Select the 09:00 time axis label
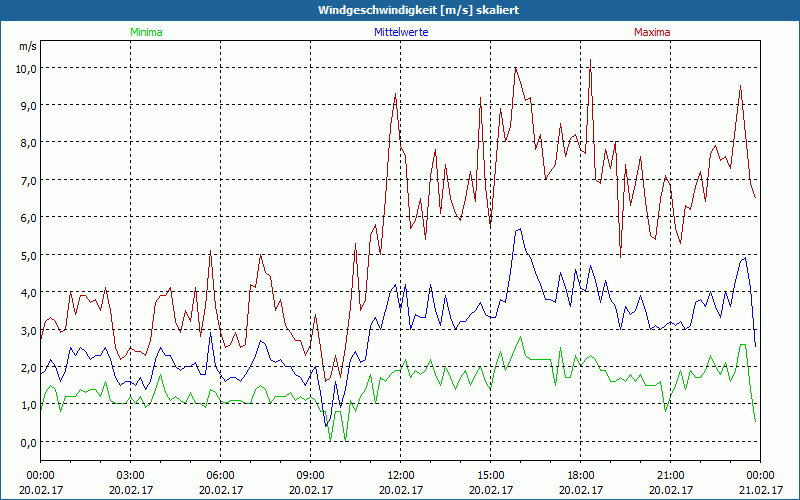This screenshot has width=800, height=500. click(310, 475)
